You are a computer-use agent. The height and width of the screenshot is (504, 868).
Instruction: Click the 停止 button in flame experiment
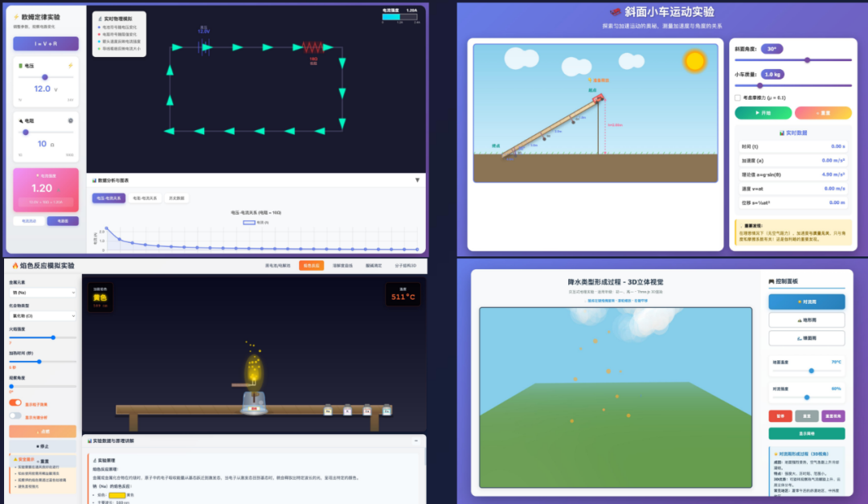click(43, 446)
